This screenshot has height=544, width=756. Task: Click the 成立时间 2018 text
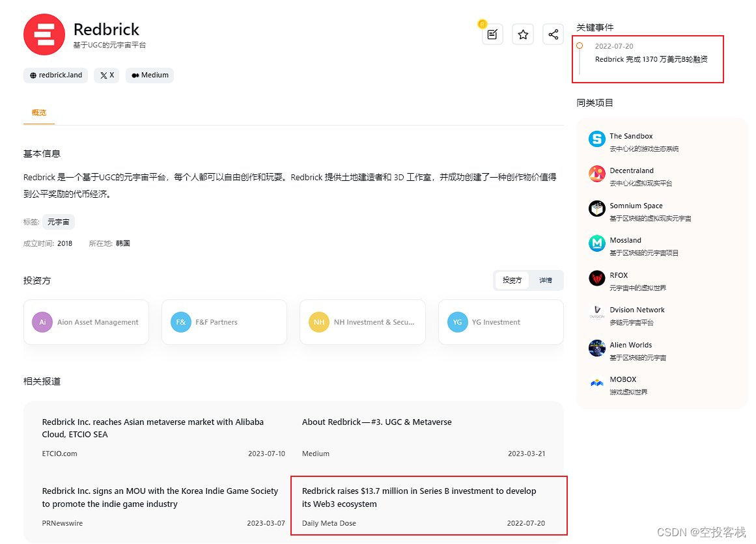point(48,243)
